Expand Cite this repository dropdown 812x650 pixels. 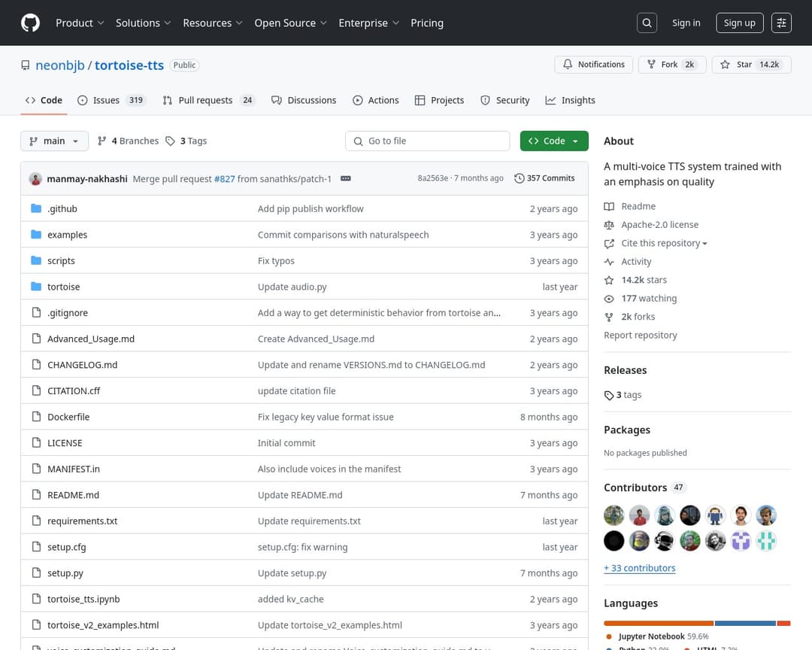pyautogui.click(x=664, y=243)
